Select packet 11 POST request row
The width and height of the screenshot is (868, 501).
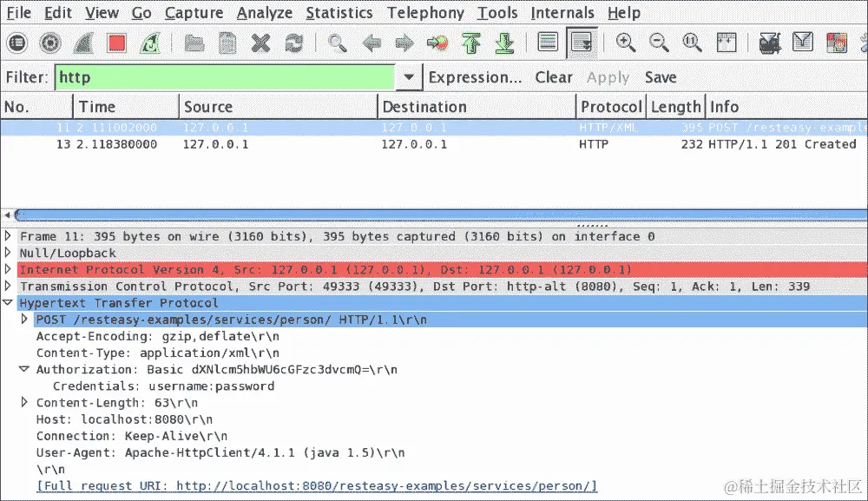(434, 128)
